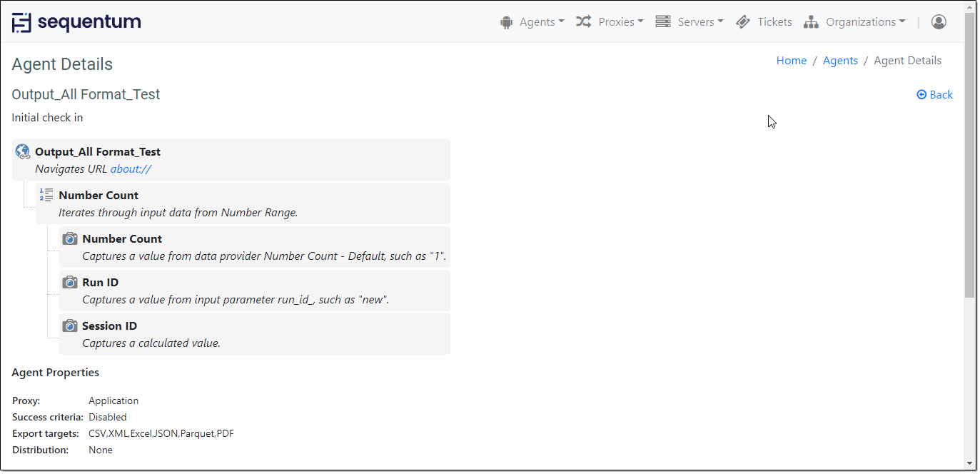Click the Sequentum logo icon
Screen dimensions: 980x474
(20, 21)
